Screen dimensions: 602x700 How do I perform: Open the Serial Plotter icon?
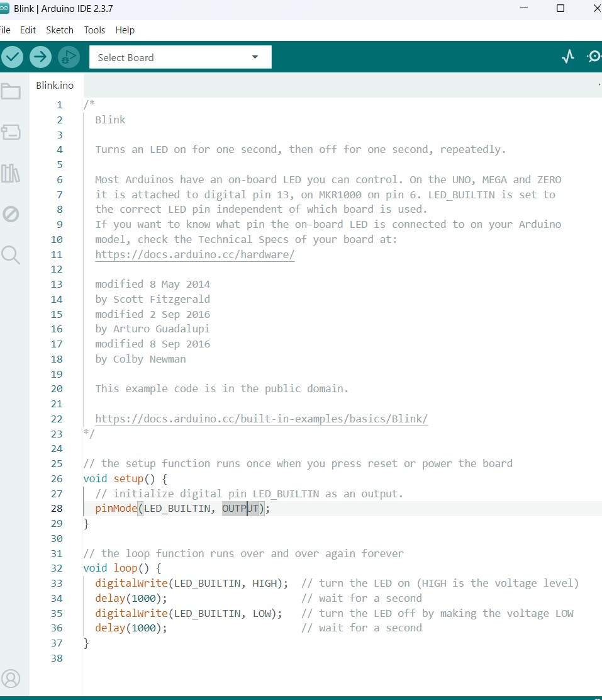point(567,57)
